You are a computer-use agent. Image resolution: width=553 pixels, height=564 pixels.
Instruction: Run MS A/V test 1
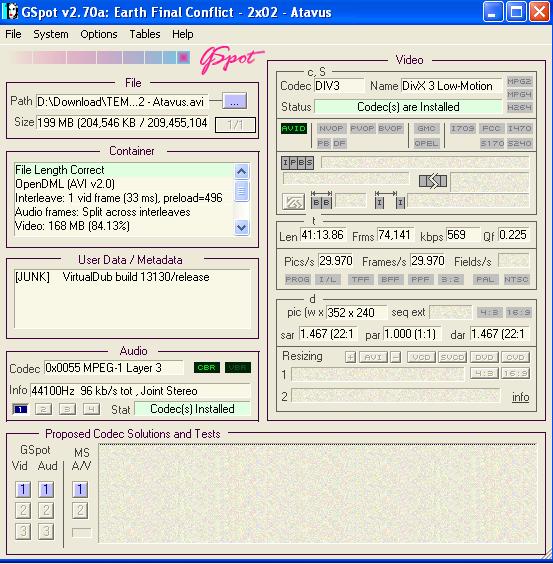pos(80,490)
